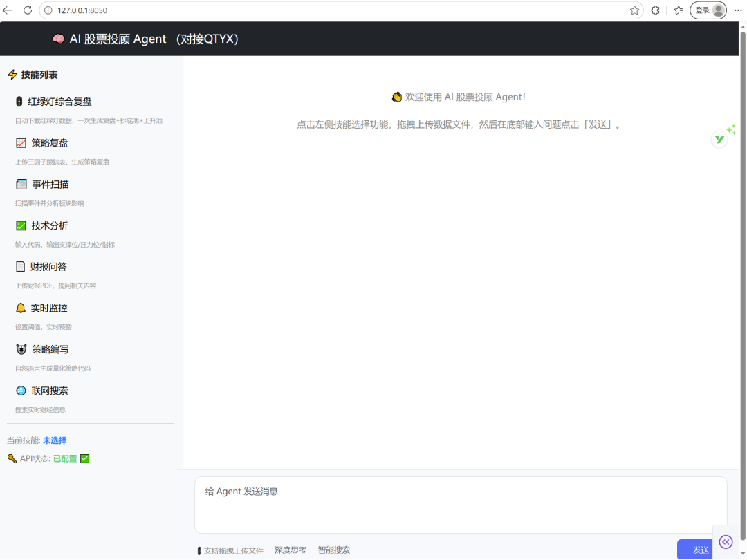747x560 pixels.
Task: View site information icon in address bar
Action: point(48,10)
